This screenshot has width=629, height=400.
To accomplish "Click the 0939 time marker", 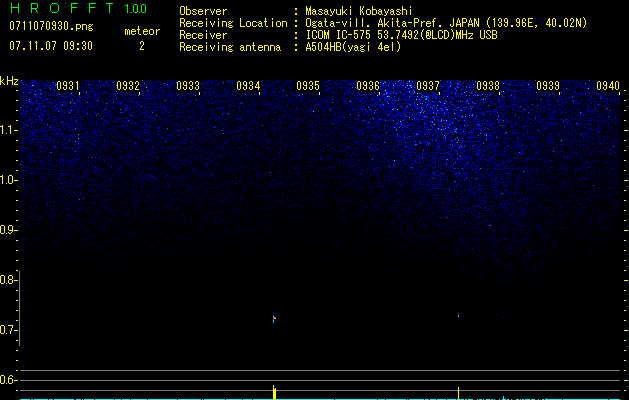I will click(548, 85).
